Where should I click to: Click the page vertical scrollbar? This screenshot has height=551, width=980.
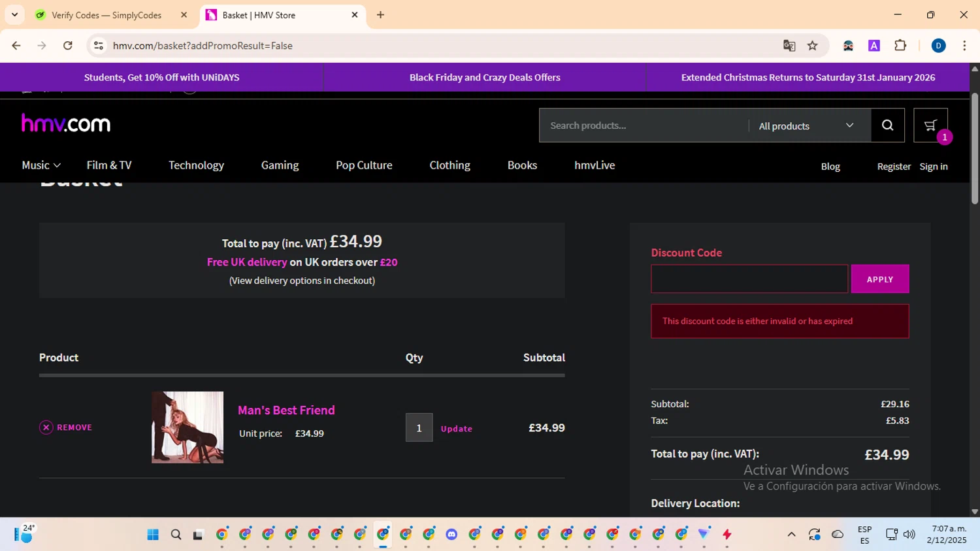[975, 149]
